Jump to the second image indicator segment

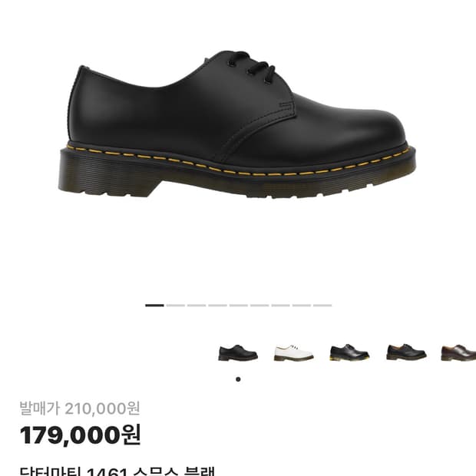176,306
